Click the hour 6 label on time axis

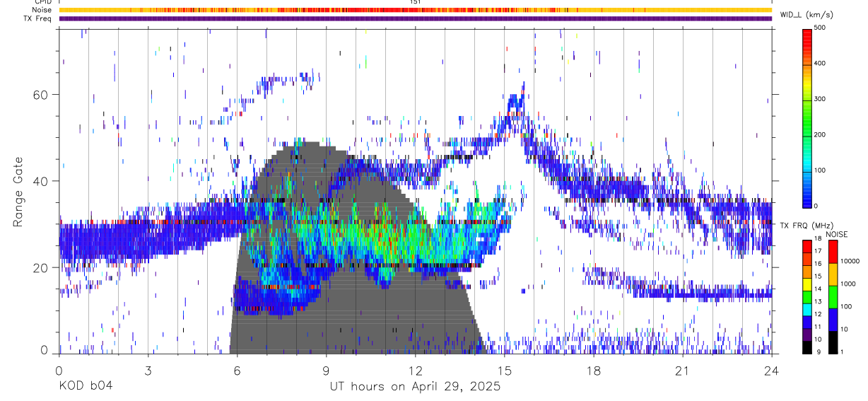point(237,370)
